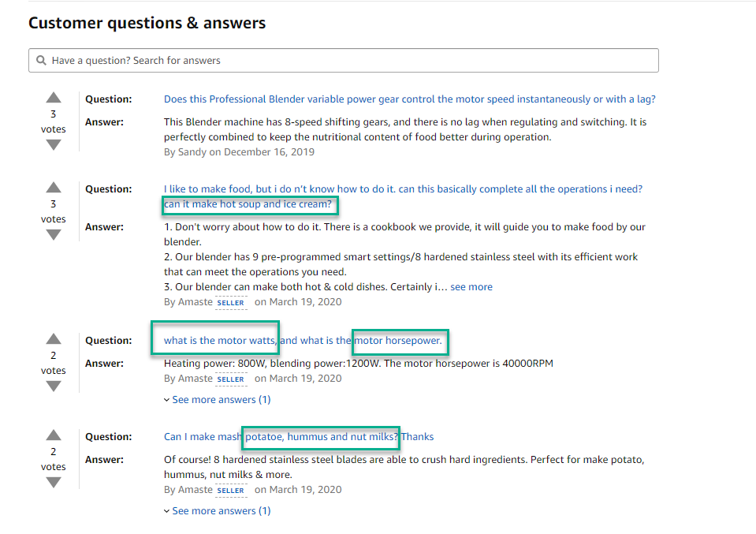Click the 'Have a question?' search field

click(343, 60)
